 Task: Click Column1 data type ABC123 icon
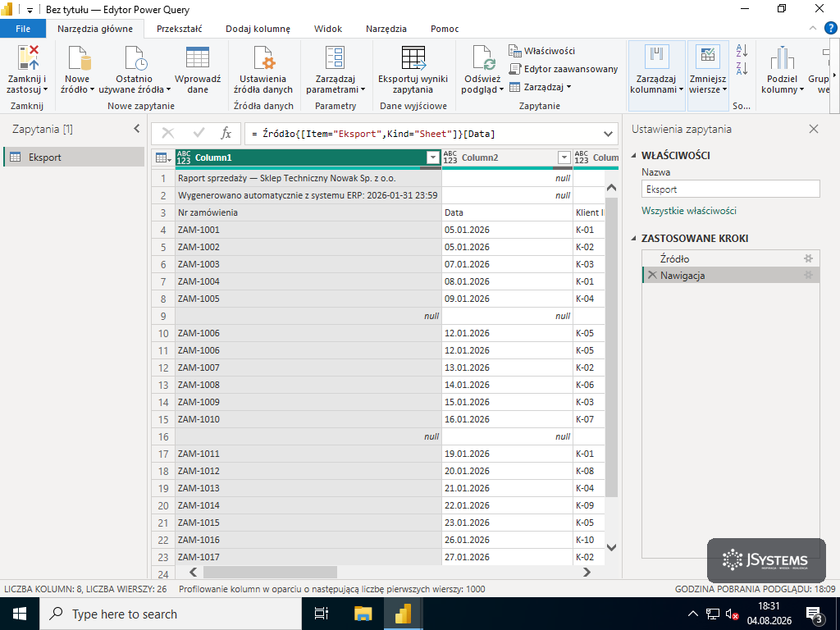pos(183,157)
